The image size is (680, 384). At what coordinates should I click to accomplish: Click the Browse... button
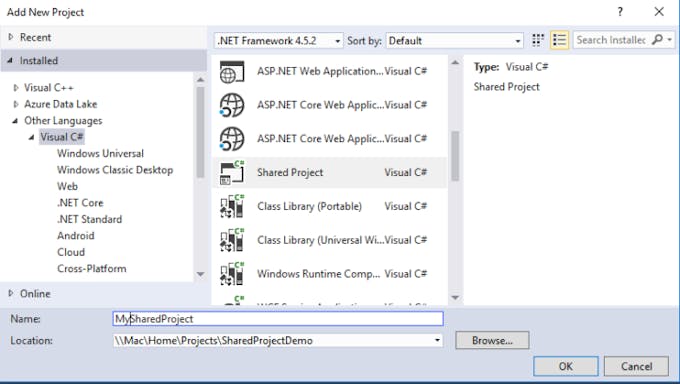(492, 341)
